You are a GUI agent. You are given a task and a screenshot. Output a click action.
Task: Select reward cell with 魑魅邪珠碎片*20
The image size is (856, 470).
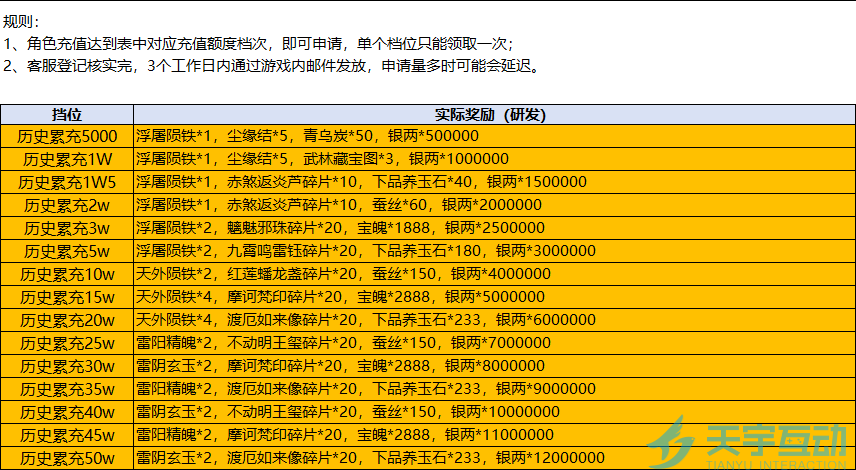click(495, 228)
